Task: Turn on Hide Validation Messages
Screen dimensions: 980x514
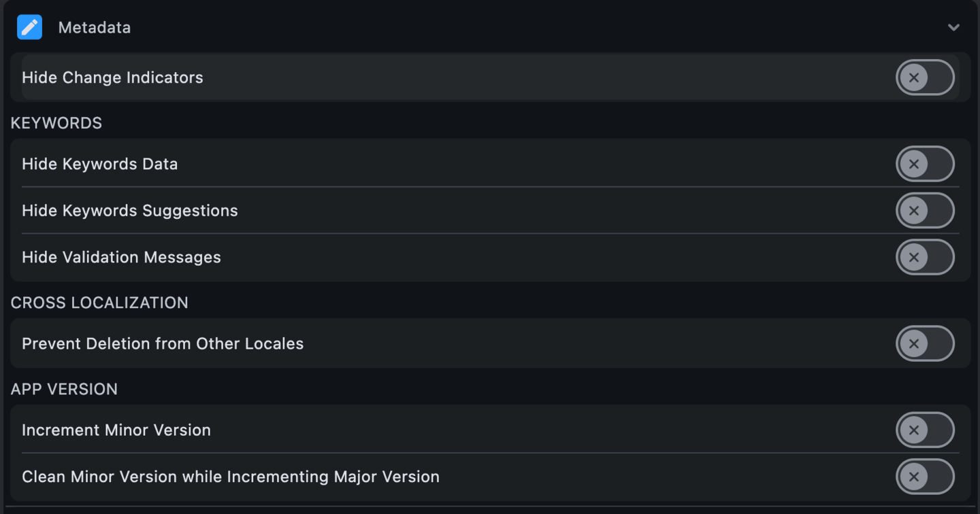Action: click(x=926, y=257)
